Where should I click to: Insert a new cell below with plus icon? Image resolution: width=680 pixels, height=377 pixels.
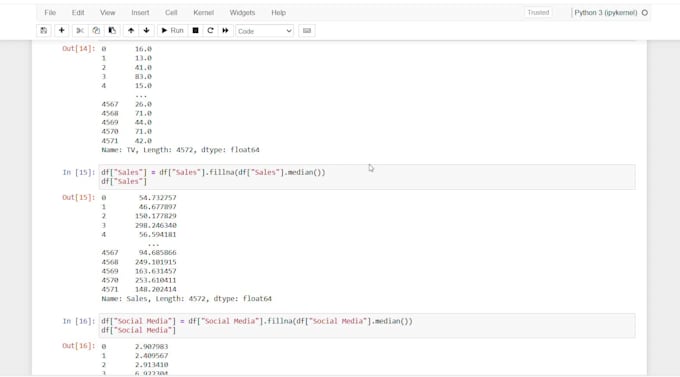[x=62, y=31]
